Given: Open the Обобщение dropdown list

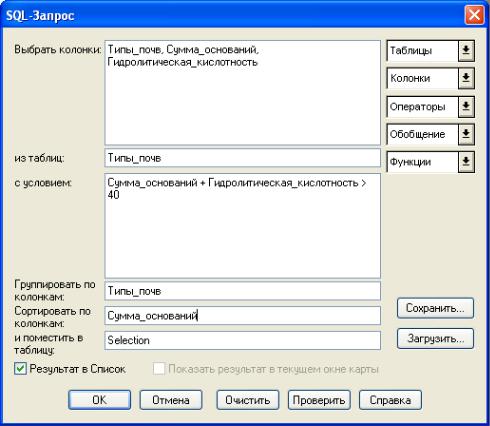Looking at the screenshot, I should tap(430, 134).
